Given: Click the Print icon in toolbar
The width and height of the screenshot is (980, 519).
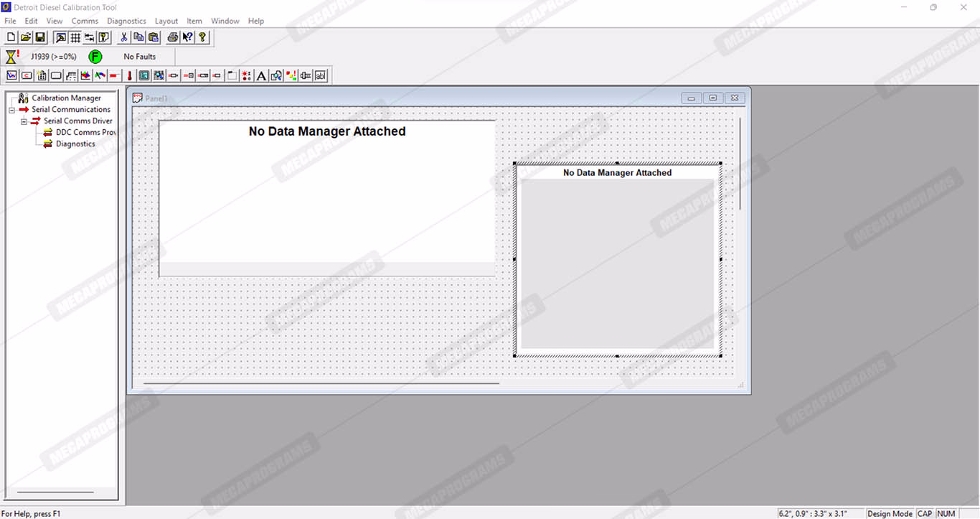Looking at the screenshot, I should 172,37.
